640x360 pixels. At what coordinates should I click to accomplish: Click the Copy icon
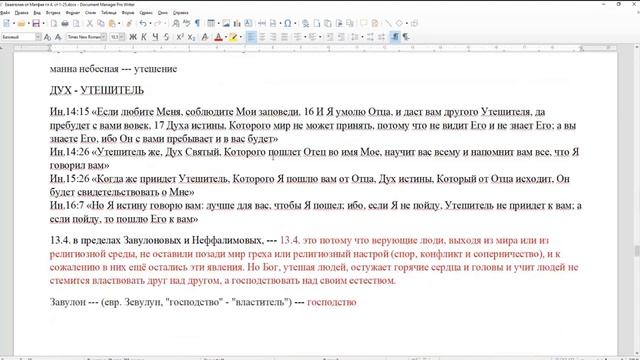point(101,23)
